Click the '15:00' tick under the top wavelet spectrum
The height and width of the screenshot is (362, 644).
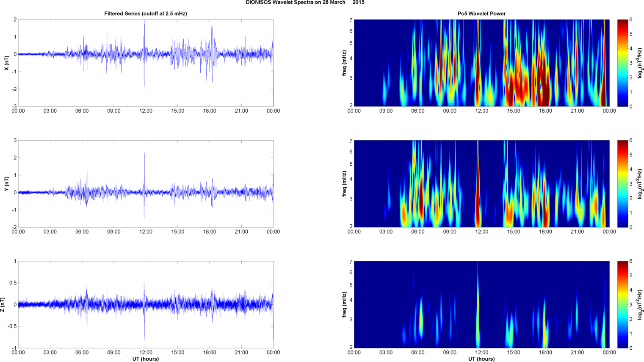(514, 111)
